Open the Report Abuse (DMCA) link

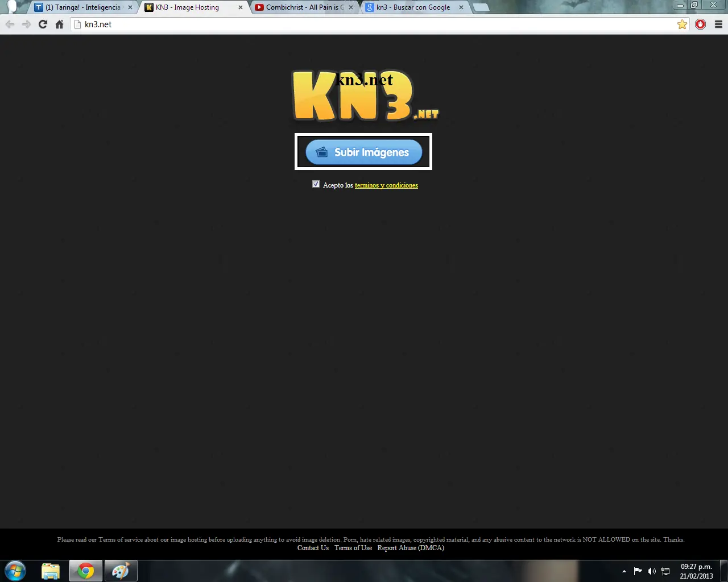(x=411, y=548)
